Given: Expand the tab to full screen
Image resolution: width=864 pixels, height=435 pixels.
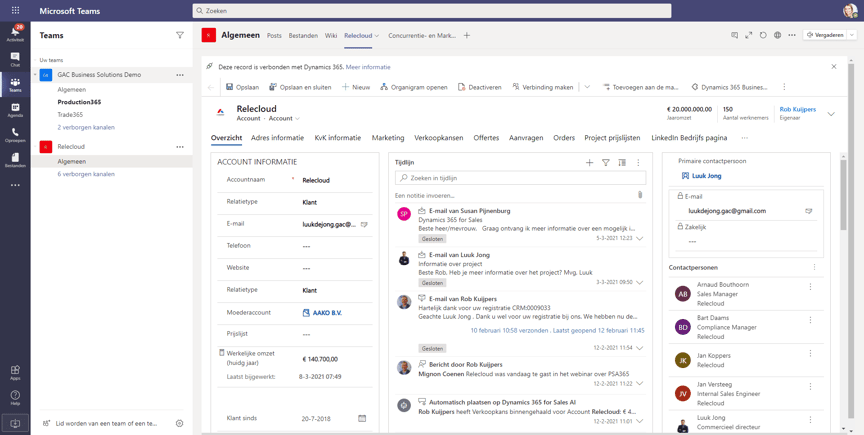Looking at the screenshot, I should click(x=749, y=35).
